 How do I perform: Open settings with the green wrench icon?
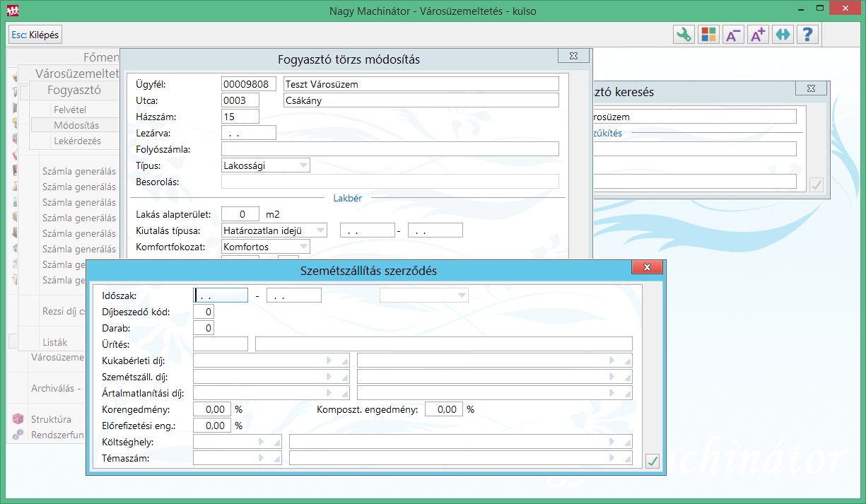click(x=684, y=35)
